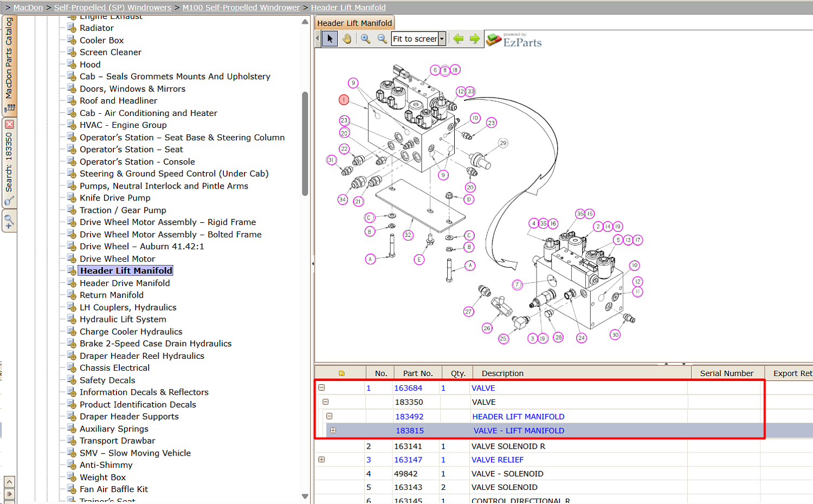Open part number 183815 link
The height and width of the screenshot is (504, 813).
point(410,431)
